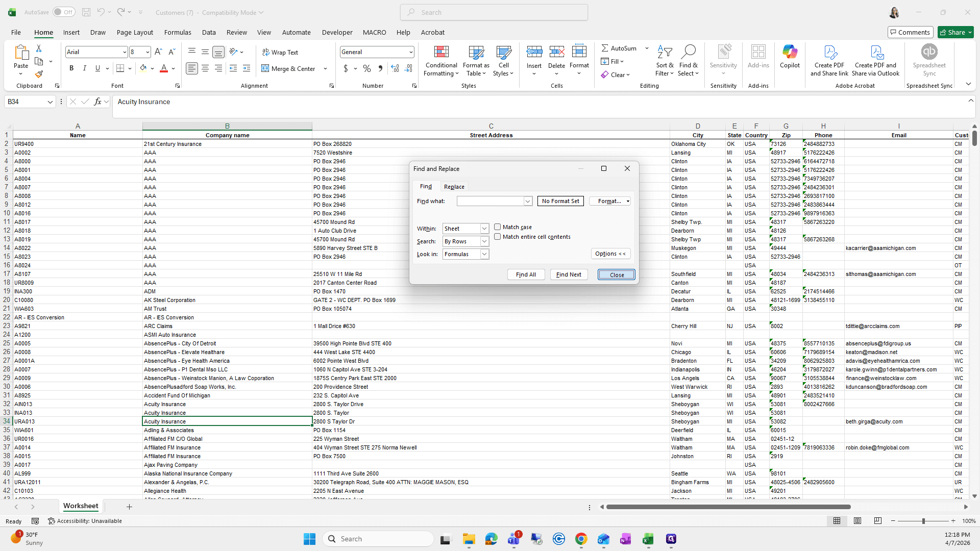980x551 pixels.
Task: Click the Font Color red swatch
Action: (x=164, y=68)
